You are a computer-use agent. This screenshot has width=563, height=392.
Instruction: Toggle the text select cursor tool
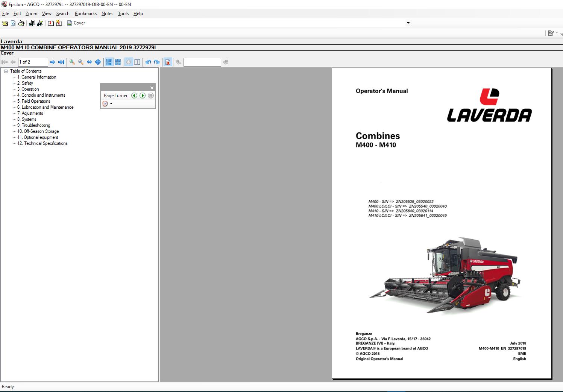137,62
